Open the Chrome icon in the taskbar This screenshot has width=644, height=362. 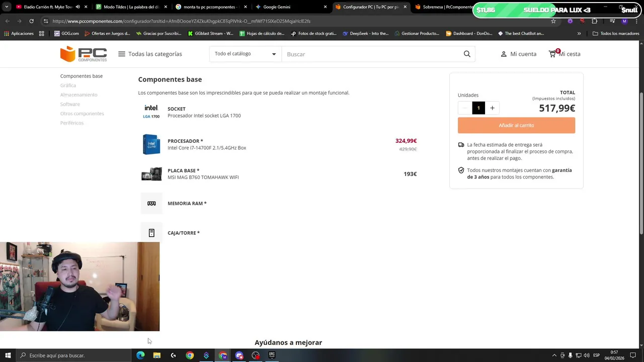tap(190, 355)
